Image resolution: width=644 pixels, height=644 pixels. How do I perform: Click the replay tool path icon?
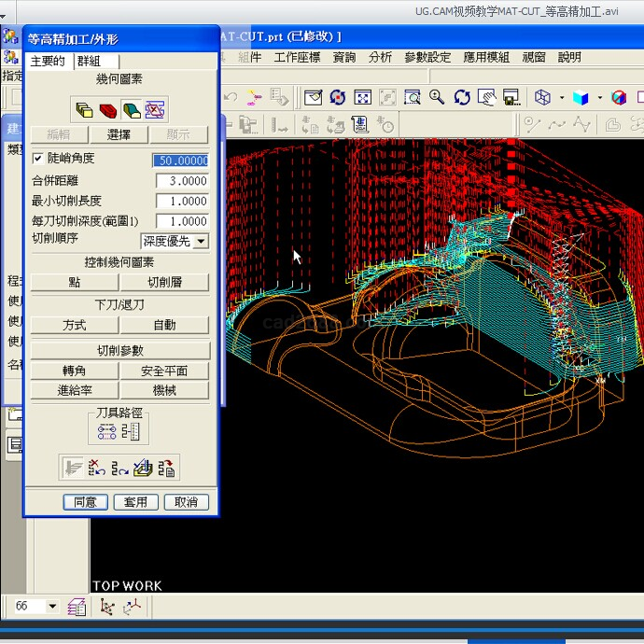point(119,468)
